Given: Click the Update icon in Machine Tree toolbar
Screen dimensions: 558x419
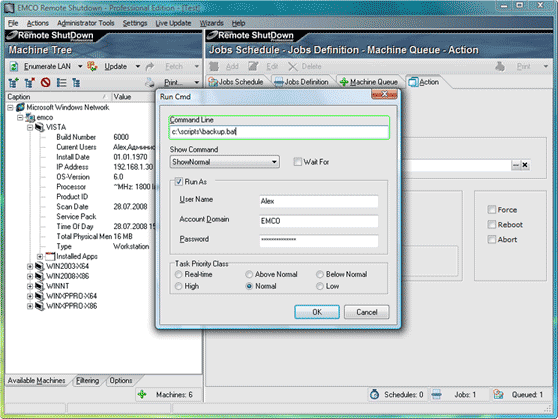Looking at the screenshot, I should click(x=92, y=66).
